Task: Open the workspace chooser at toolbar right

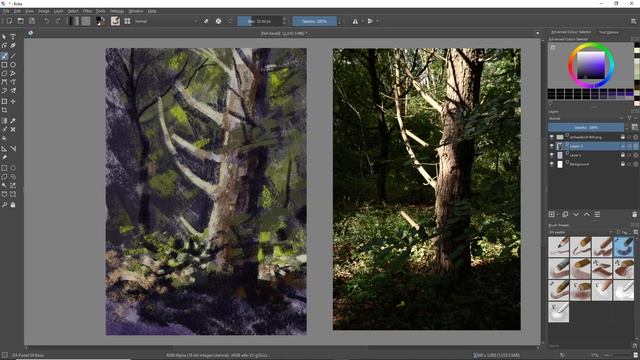Action: tap(633, 21)
